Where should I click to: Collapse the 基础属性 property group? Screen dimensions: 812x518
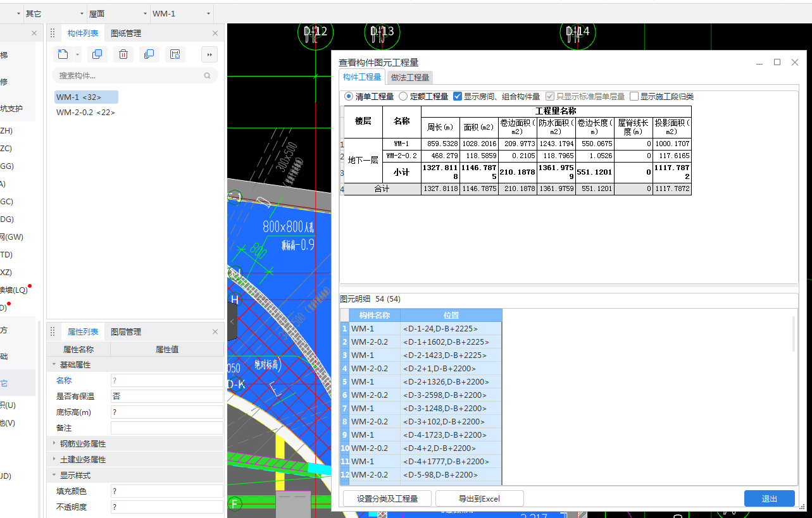pyautogui.click(x=54, y=365)
